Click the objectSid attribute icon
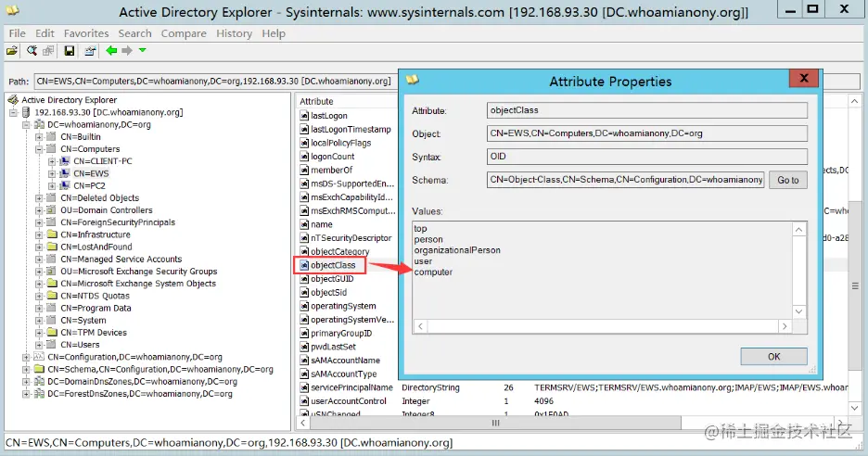This screenshot has width=868, height=456. pyautogui.click(x=304, y=292)
